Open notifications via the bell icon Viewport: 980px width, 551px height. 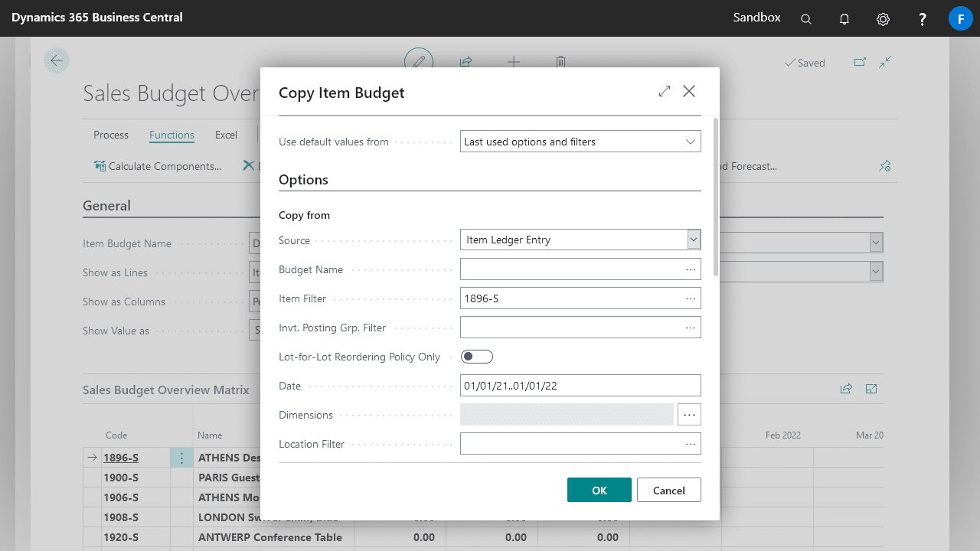(x=844, y=18)
